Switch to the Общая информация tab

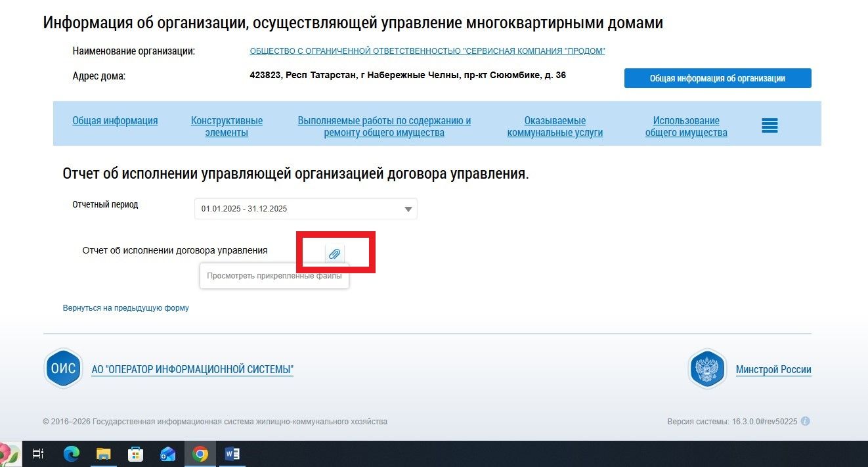(115, 121)
